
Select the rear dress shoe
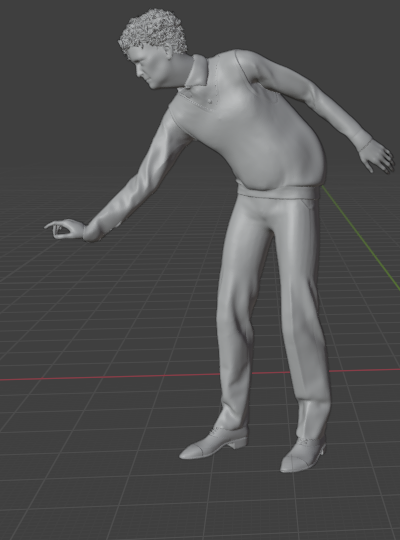point(303,455)
